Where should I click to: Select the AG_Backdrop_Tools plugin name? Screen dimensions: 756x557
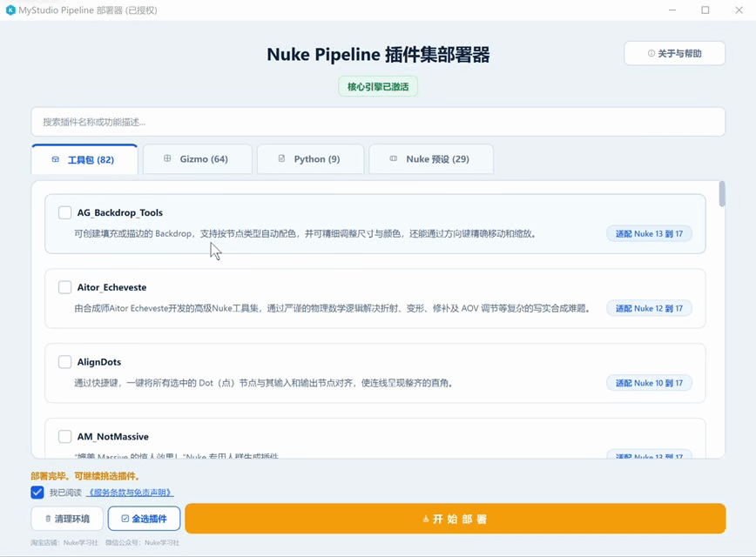coord(120,212)
